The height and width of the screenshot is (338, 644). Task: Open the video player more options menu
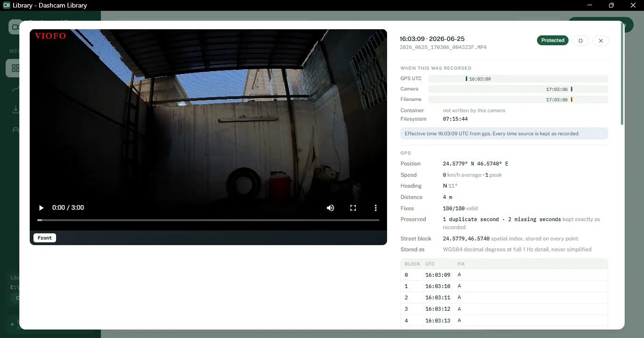click(376, 208)
